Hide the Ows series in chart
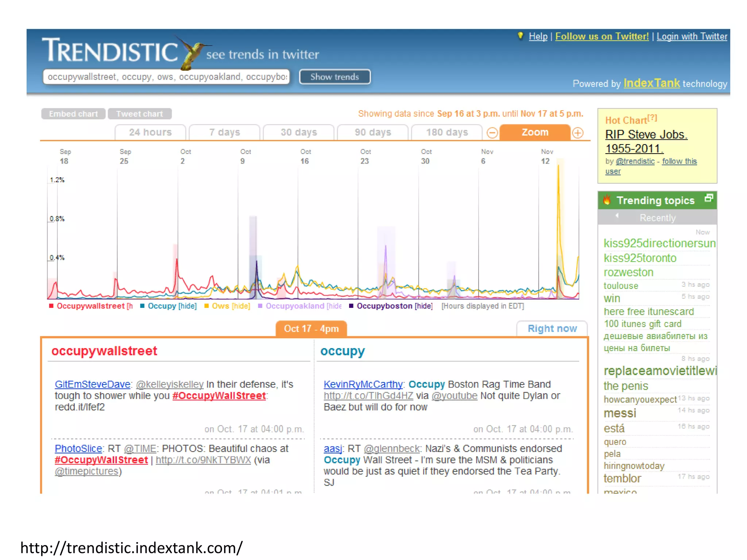Viewport: 747px width, 560px height. 241,306
